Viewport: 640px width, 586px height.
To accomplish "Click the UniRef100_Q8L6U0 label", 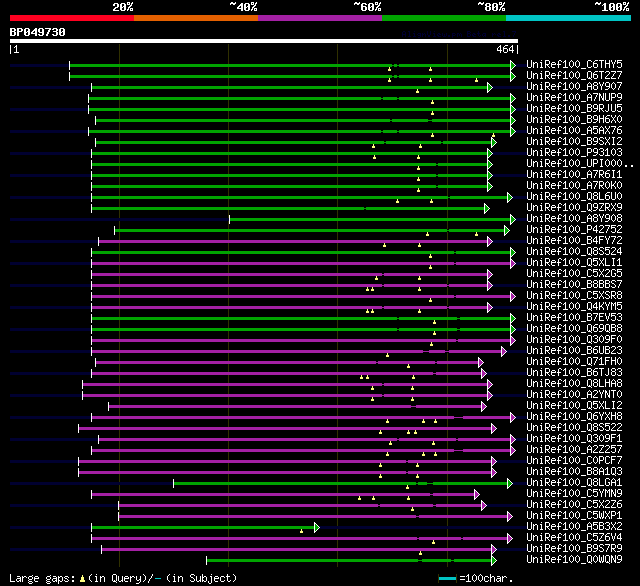I will (574, 197).
